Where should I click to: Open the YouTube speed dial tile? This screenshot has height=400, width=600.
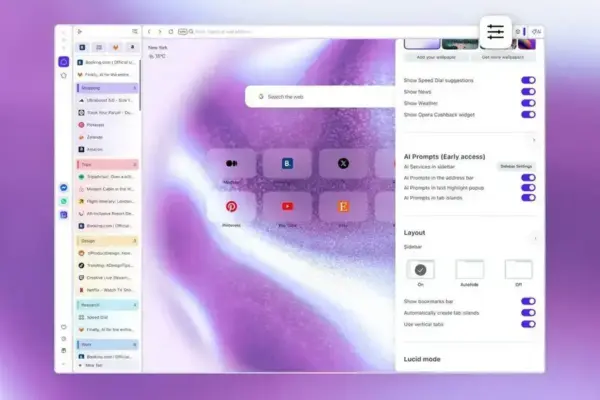click(x=287, y=207)
